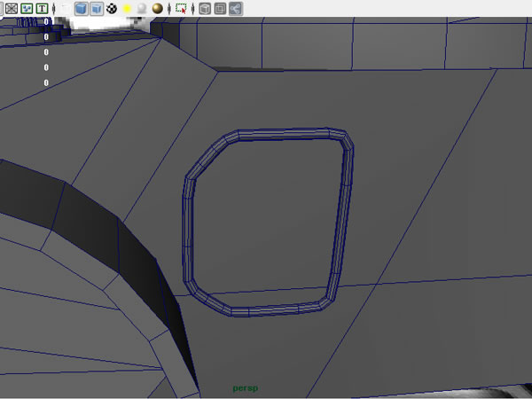The height and width of the screenshot is (399, 532).
Task: Toggle X-Ray Active Components icon
Action: pos(220,9)
